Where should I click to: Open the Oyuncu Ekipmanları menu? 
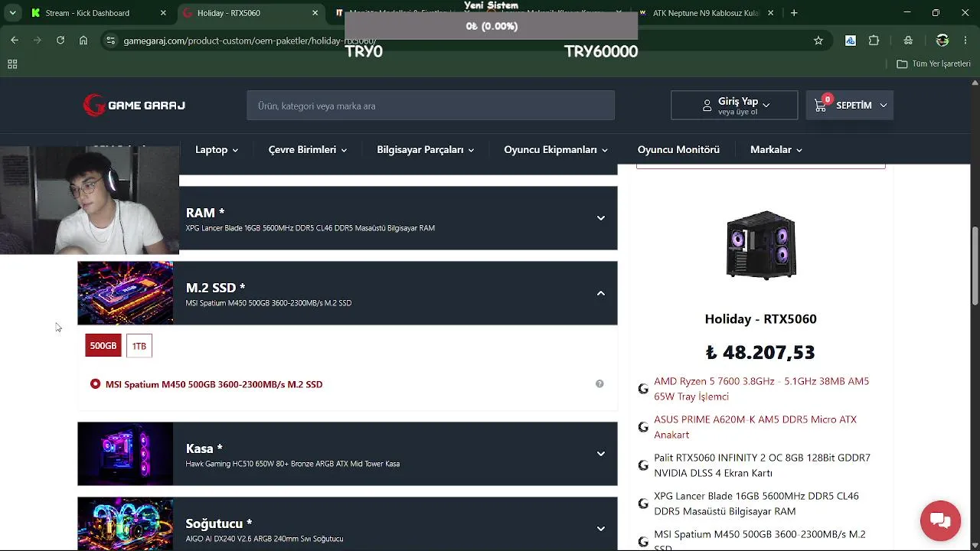pos(556,150)
